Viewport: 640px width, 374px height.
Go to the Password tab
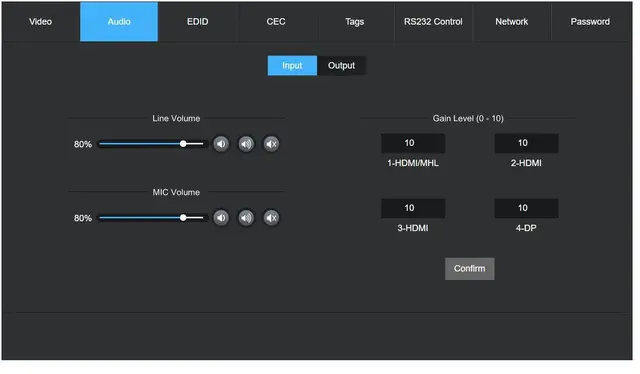(x=590, y=22)
